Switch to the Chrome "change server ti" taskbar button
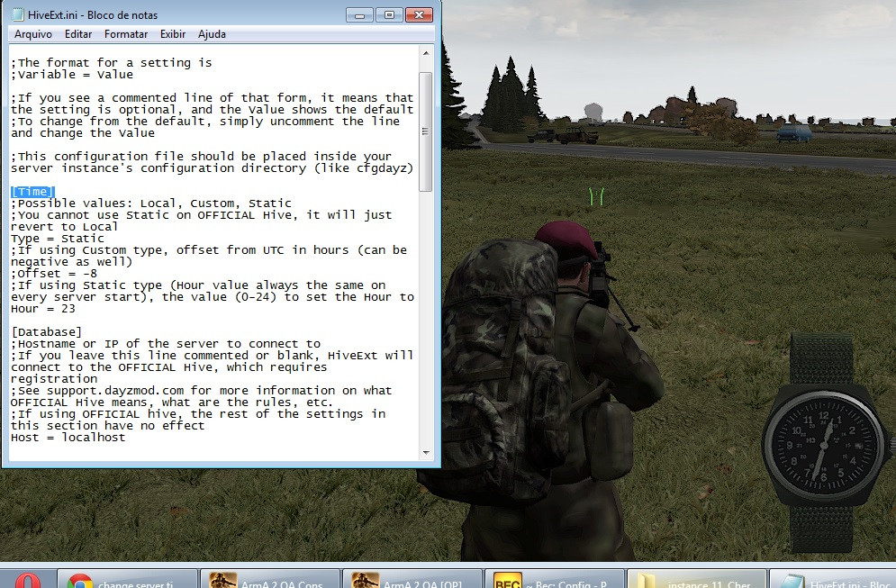This screenshot has height=588, width=896. click(128, 579)
